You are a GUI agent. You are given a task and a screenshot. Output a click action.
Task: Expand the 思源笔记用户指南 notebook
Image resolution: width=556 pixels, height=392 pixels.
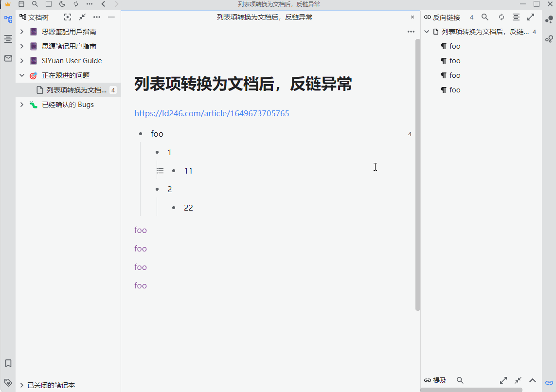[x=21, y=46]
